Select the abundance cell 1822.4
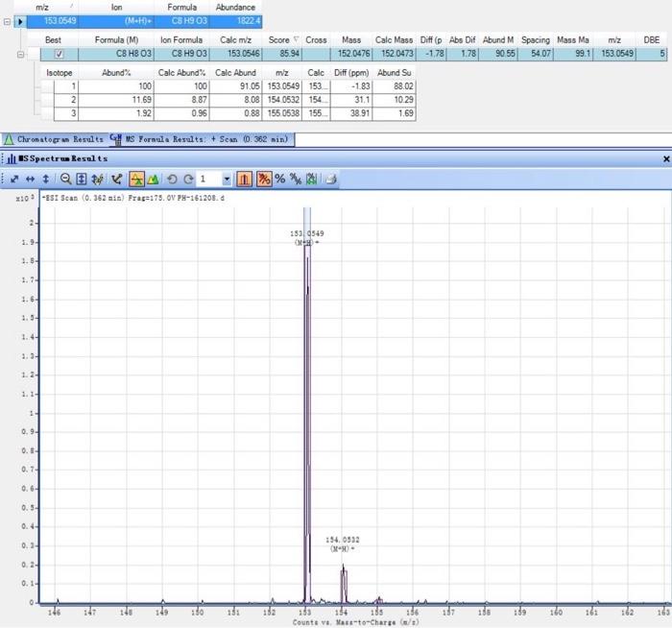Screen dimensions: 672x628 235,21
